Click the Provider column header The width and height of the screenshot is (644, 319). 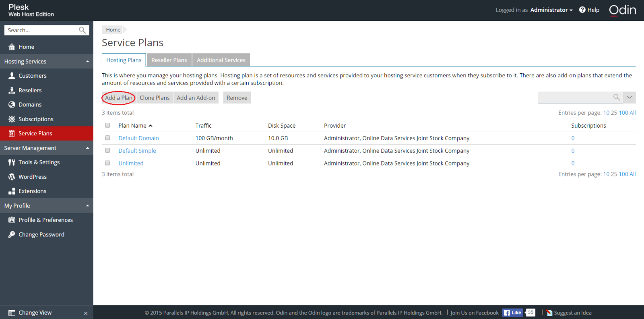335,126
